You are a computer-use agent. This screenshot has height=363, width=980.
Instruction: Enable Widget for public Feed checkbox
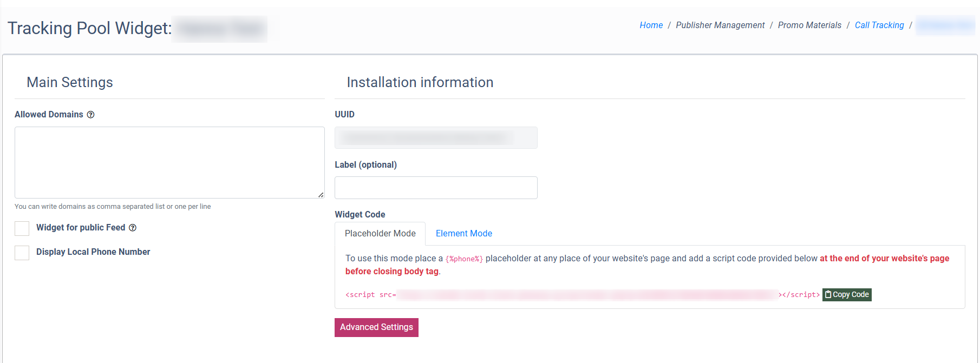[x=22, y=228]
